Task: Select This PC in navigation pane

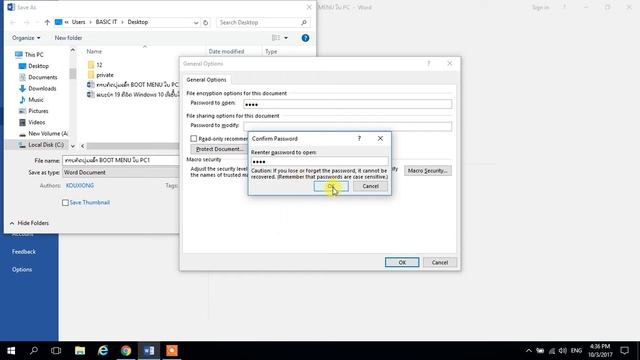Action: 29,55
